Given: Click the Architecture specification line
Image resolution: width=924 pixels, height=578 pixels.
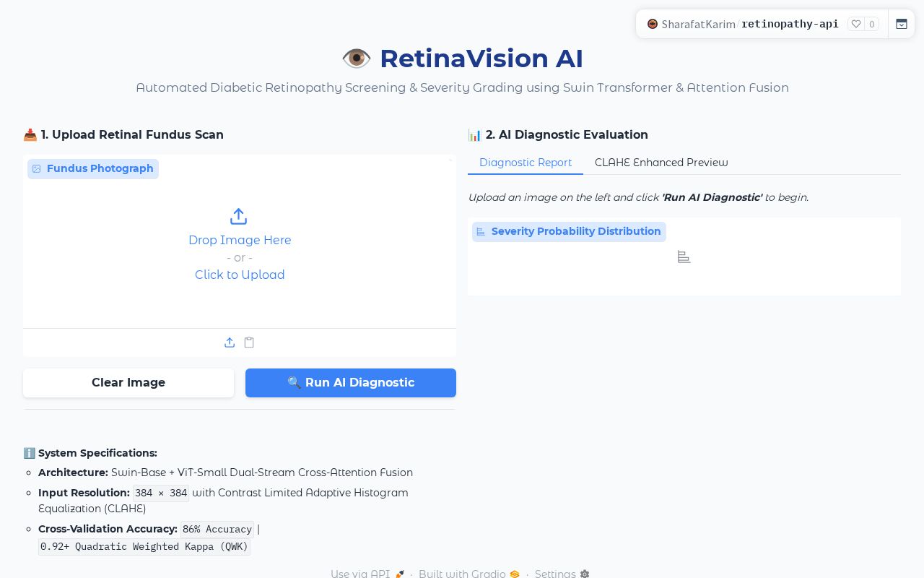Looking at the screenshot, I should click(x=225, y=473).
